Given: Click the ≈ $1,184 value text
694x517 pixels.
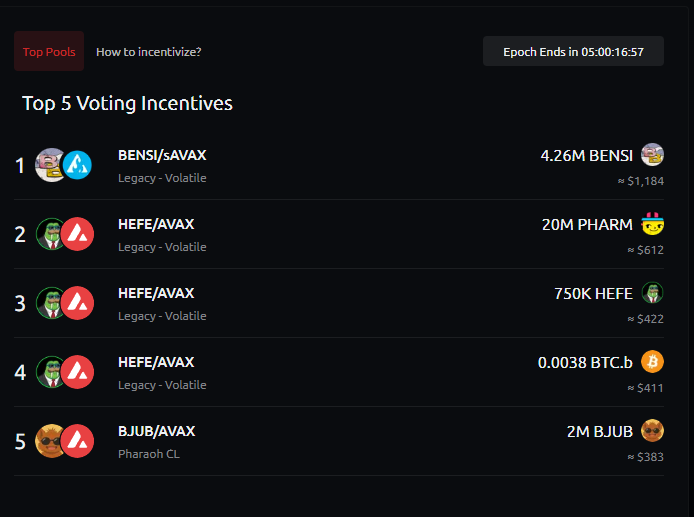Looking at the screenshot, I should click(x=640, y=181).
